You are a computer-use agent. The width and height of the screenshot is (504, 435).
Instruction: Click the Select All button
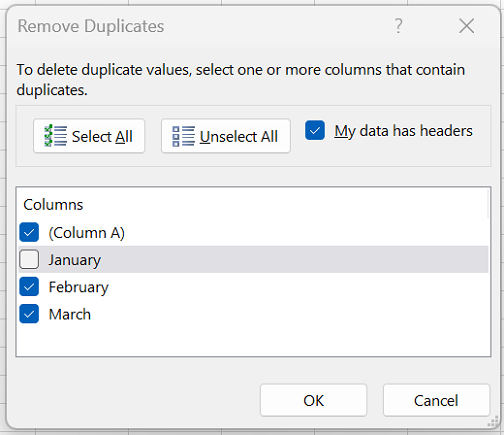pos(89,136)
